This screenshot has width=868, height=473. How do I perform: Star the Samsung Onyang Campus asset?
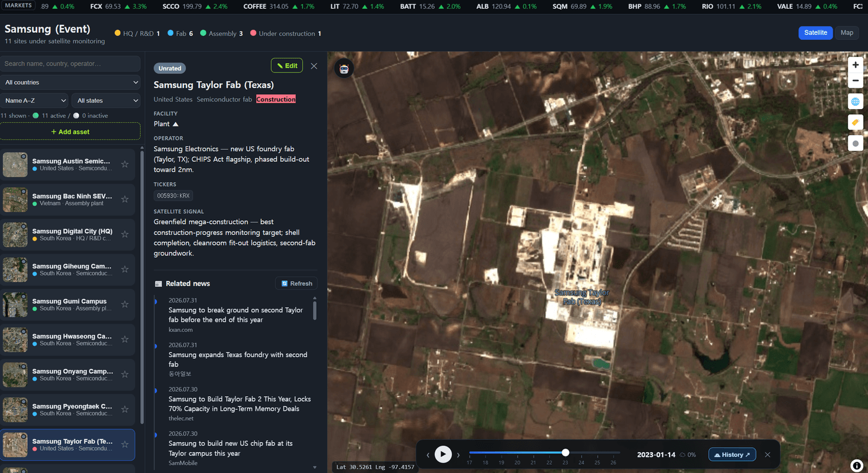point(125,374)
